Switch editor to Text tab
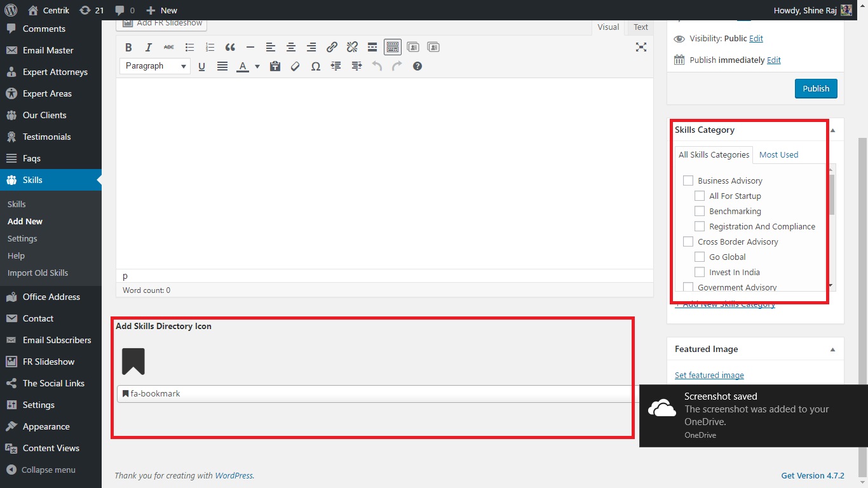Image resolution: width=868 pixels, height=488 pixels. tap(641, 27)
